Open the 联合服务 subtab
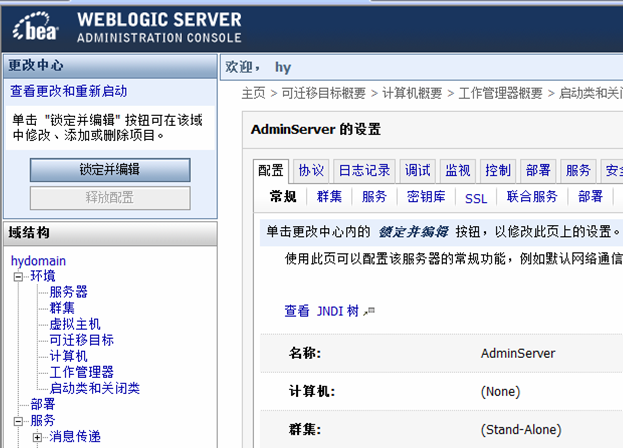623x448 pixels. pos(532,197)
